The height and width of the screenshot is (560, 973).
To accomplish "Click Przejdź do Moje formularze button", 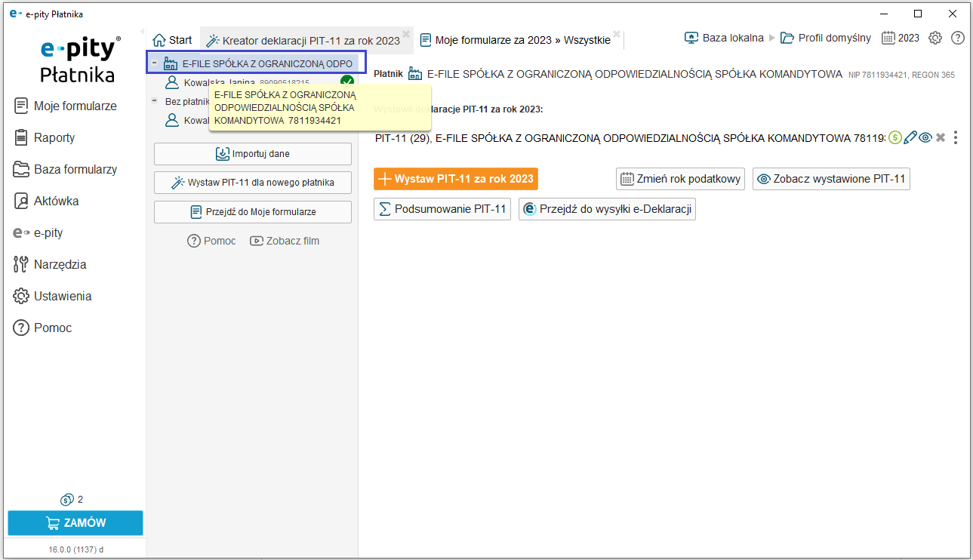I will pyautogui.click(x=253, y=212).
